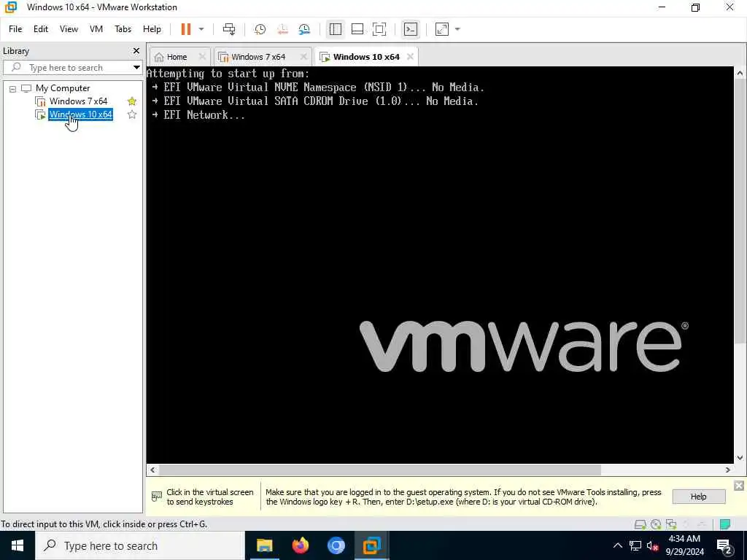Toggle the Library sidebar view icon

(336, 29)
